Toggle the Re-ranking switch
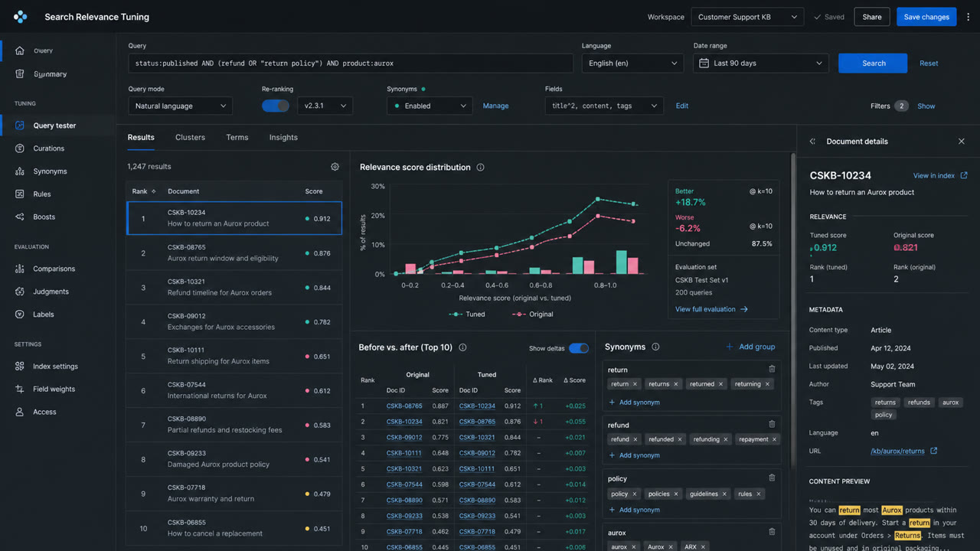The width and height of the screenshot is (980, 551). 276,106
